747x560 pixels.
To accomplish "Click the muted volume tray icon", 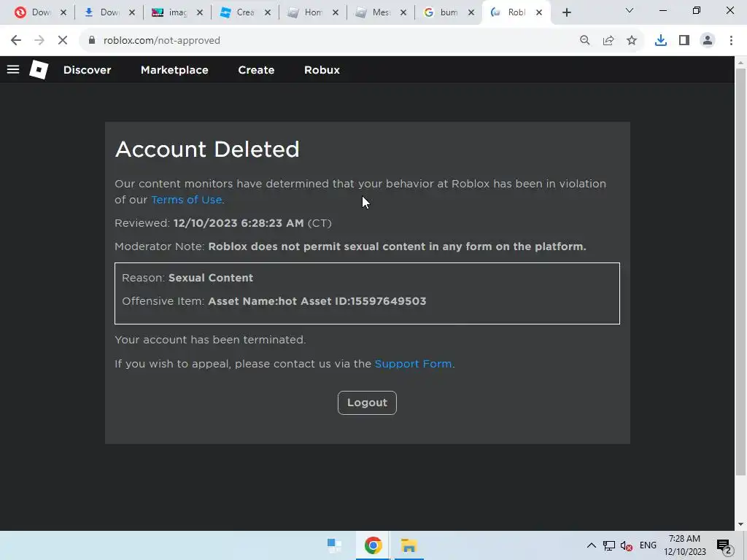I will pos(627,545).
